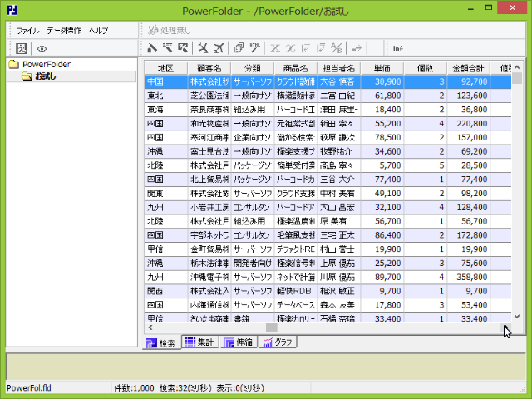This screenshot has height=399, width=532.
Task: Open the データ操作 menu
Action: click(64, 31)
